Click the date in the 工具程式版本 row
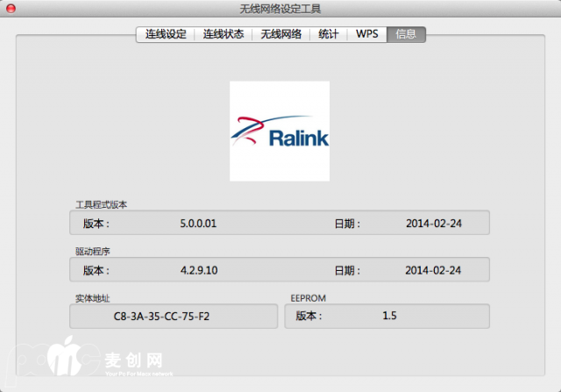This screenshot has width=561, height=392. (434, 224)
